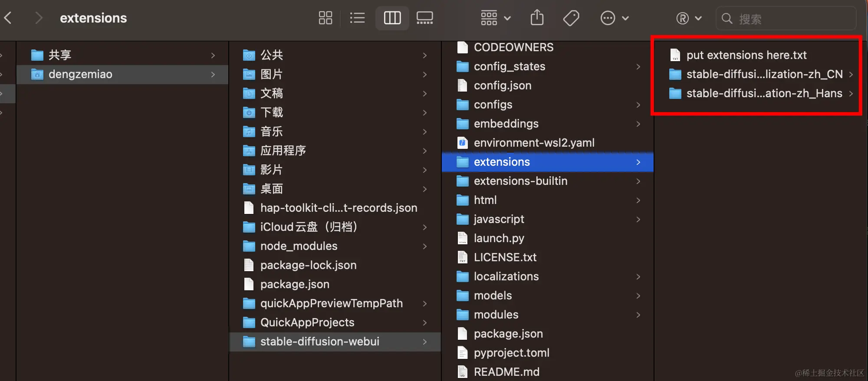868x381 pixels.
Task: Open the circled R toolbar dropdown
Action: pyautogui.click(x=689, y=18)
